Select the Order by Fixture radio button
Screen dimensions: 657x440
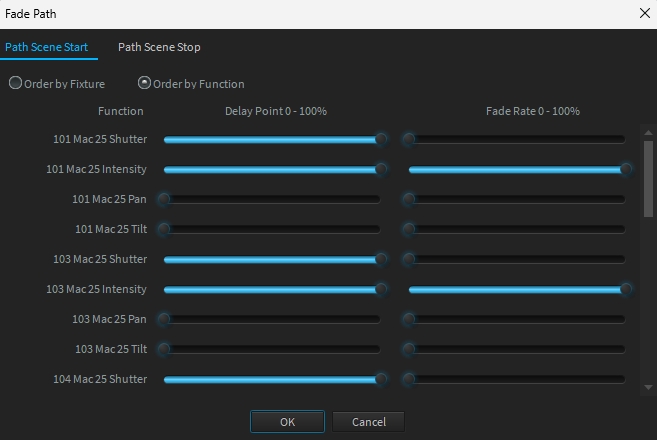pos(16,84)
